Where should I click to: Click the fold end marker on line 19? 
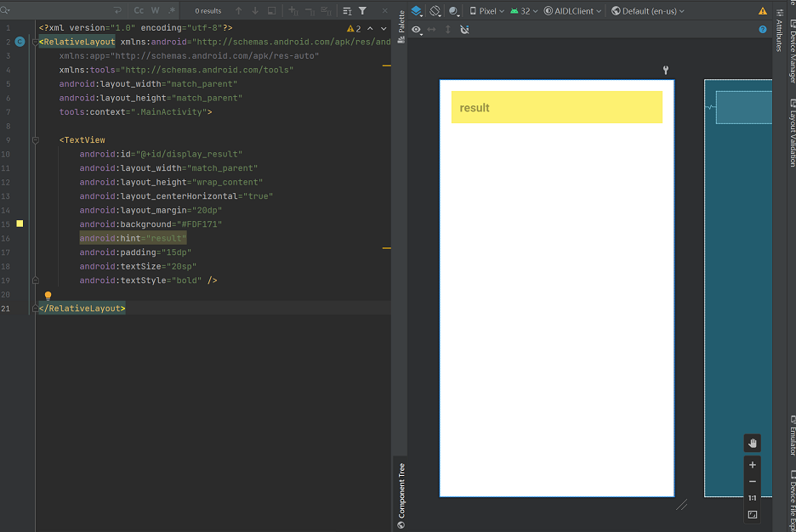point(36,280)
